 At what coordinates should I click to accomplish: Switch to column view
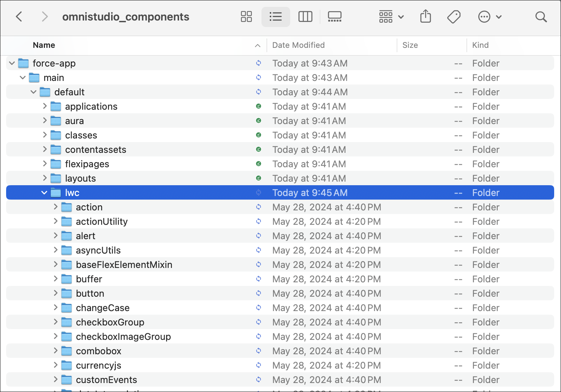coord(305,17)
